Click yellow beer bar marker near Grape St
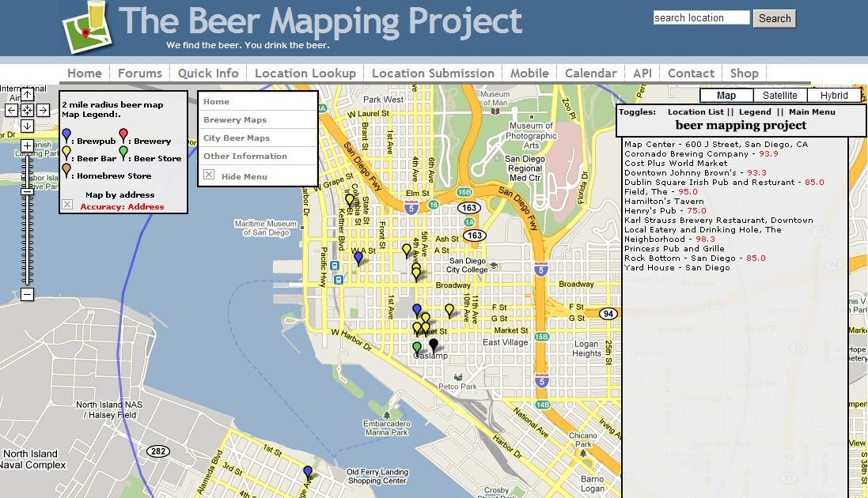The width and height of the screenshot is (868, 498). [x=349, y=200]
